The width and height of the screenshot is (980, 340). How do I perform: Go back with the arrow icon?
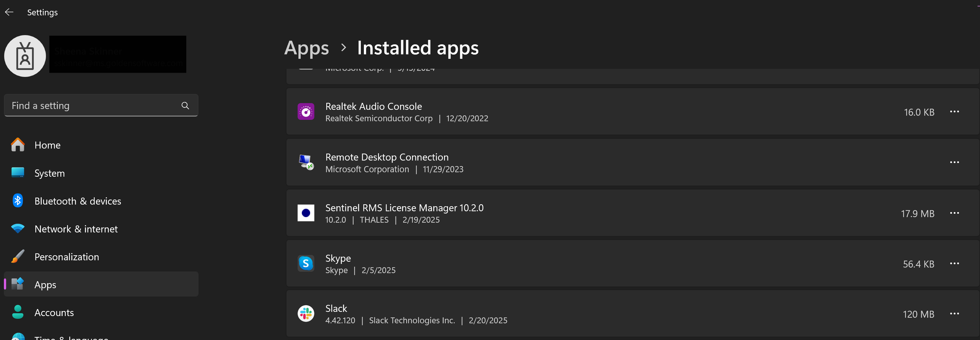coord(9,12)
